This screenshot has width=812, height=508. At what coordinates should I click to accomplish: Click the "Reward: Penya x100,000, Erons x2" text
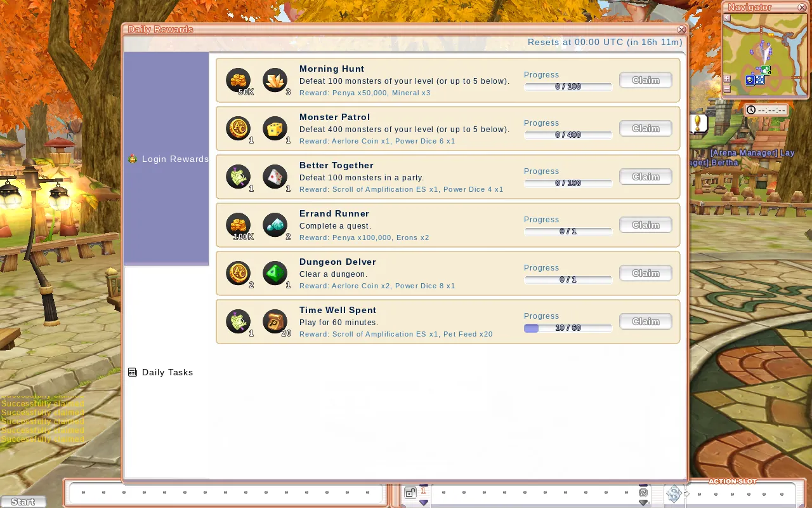[x=364, y=237]
